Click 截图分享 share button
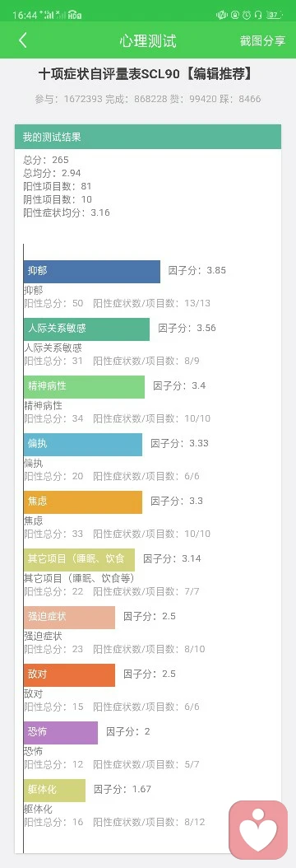Image resolution: width=296 pixels, height=868 pixels. point(262,40)
